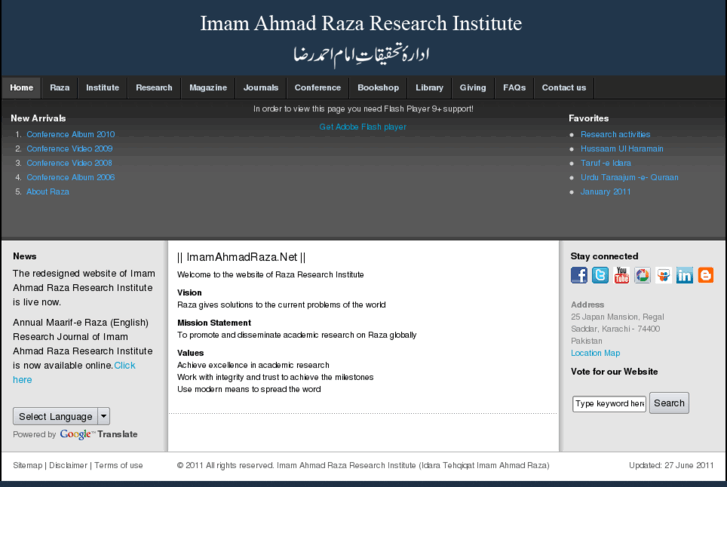This screenshot has height=545, width=727.
Task: Click the Mission Statement heading
Action: tap(214, 323)
